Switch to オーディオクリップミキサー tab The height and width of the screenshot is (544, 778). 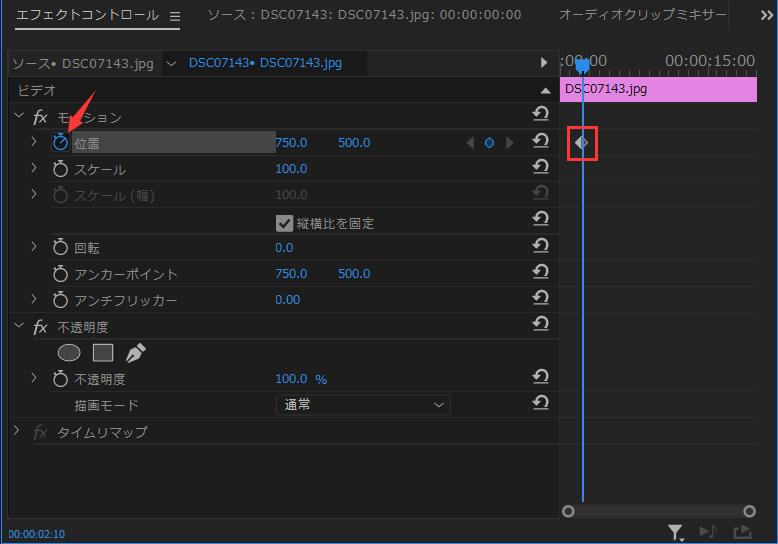[642, 15]
